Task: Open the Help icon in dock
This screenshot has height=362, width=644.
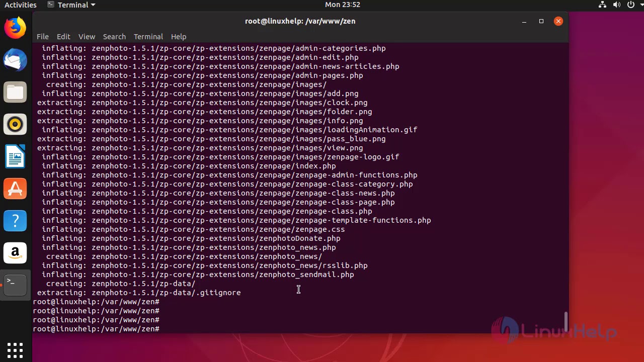Action: pos(15,221)
